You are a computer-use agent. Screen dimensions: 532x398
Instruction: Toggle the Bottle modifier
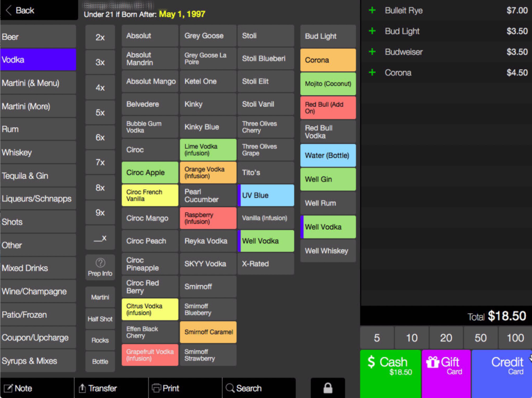[x=100, y=361]
